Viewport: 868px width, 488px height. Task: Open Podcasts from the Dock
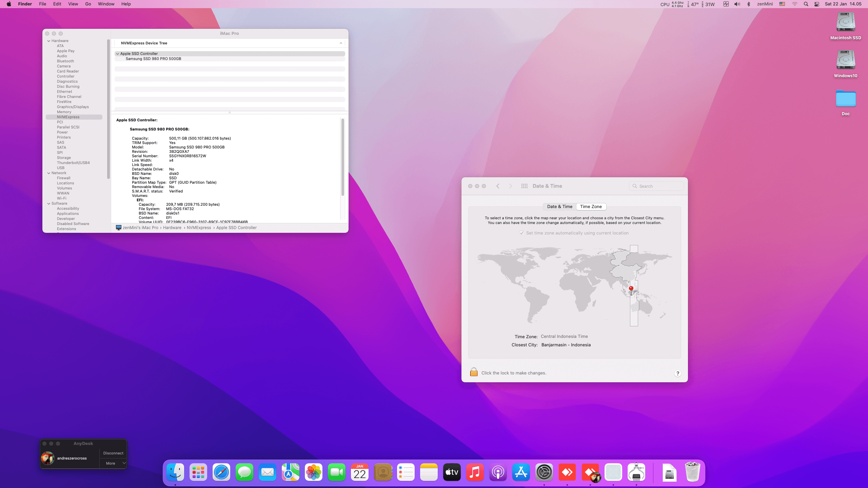[498, 472]
